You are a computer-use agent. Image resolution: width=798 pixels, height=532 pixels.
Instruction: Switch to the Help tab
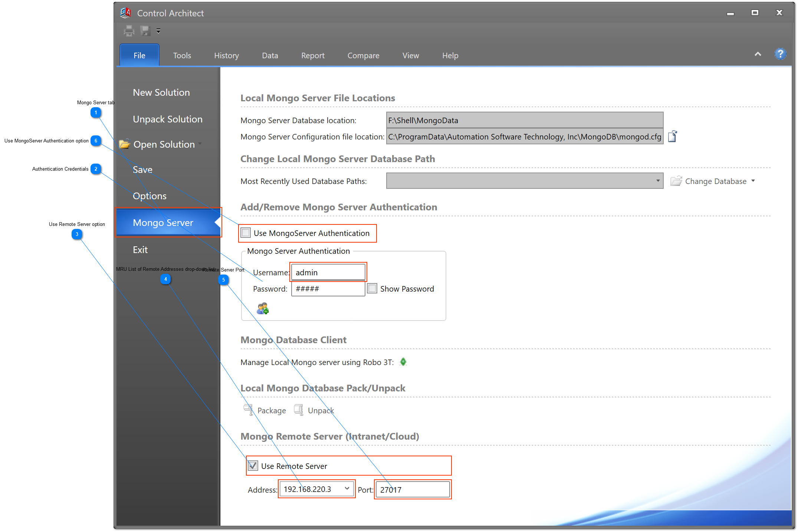[x=450, y=55]
